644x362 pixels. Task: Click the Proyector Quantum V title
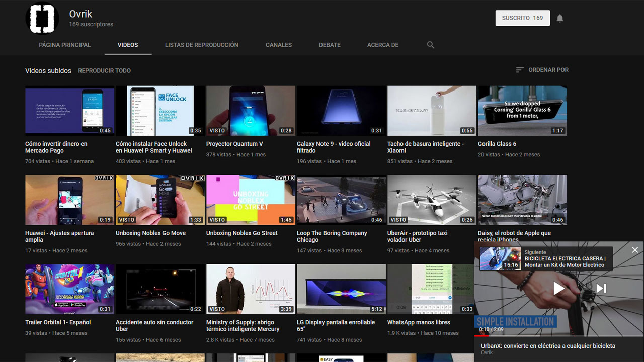pos(234,144)
